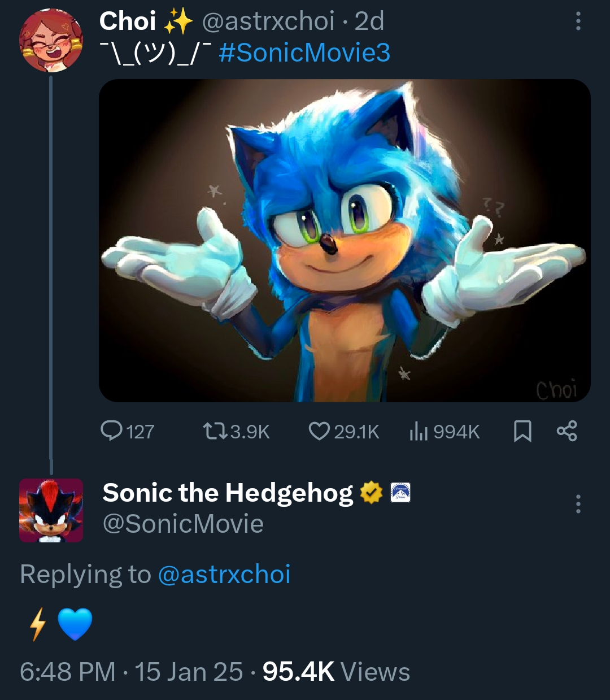Open three-dot menu on SonicMovie reply
Screen dimensions: 610x700
pos(578,504)
